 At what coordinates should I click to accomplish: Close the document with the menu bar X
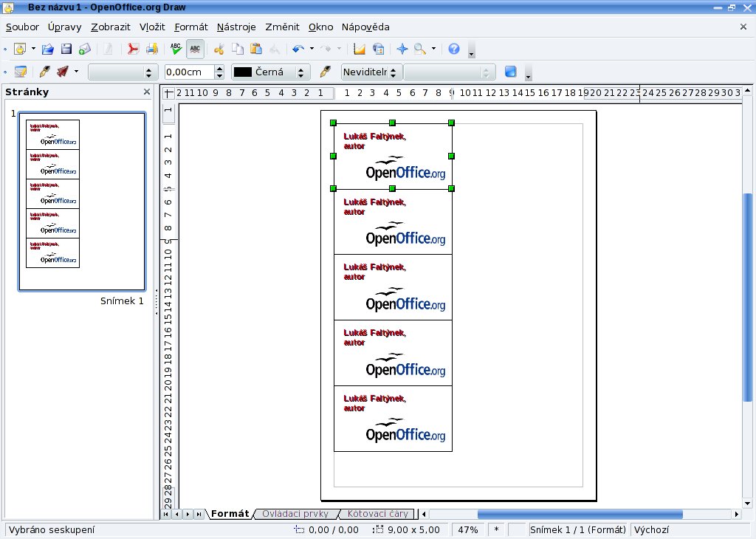click(x=743, y=27)
